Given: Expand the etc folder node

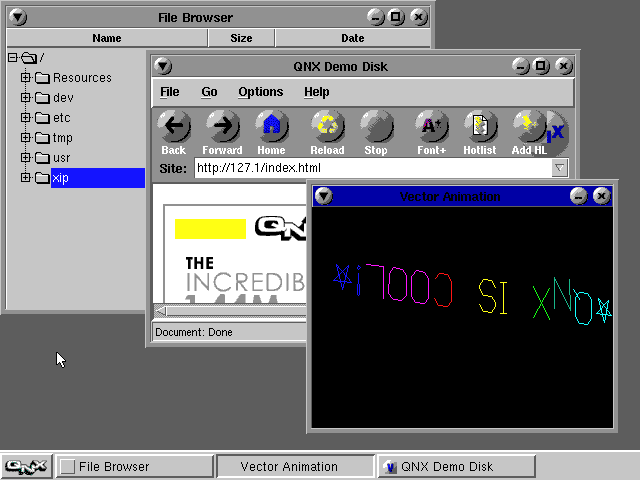Looking at the screenshot, I should (25, 117).
